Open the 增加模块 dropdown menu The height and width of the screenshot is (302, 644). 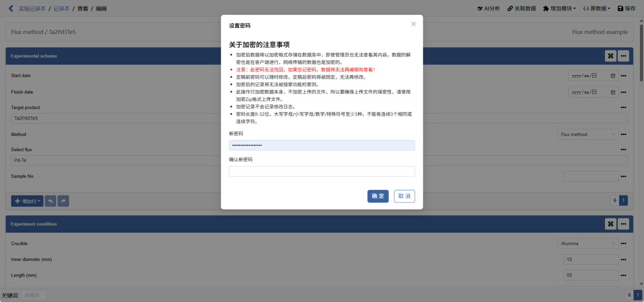click(559, 8)
